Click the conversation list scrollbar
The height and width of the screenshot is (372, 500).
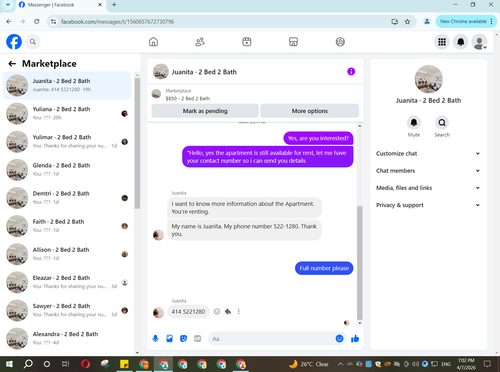(x=137, y=143)
